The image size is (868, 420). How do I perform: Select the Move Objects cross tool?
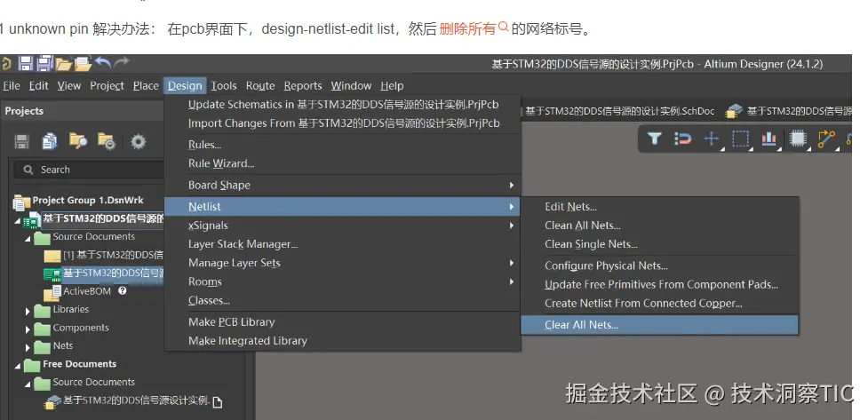[x=712, y=139]
